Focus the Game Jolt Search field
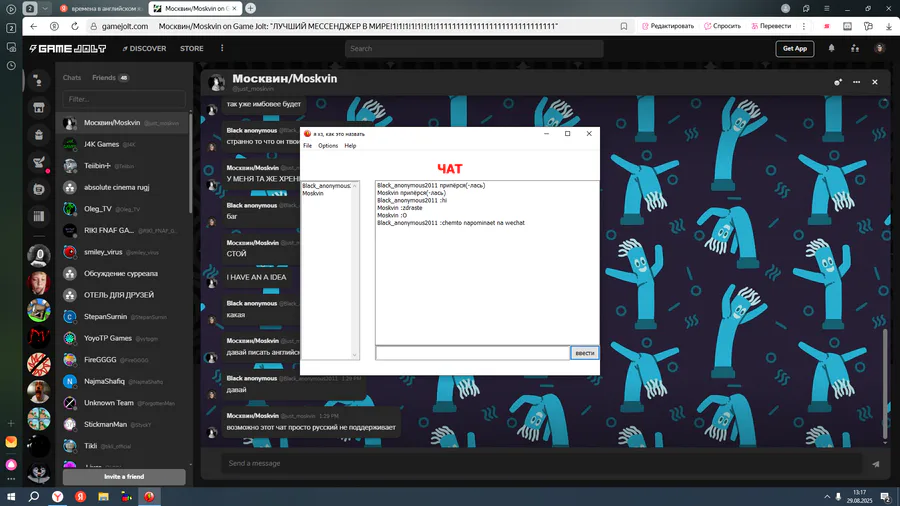 click(474, 49)
